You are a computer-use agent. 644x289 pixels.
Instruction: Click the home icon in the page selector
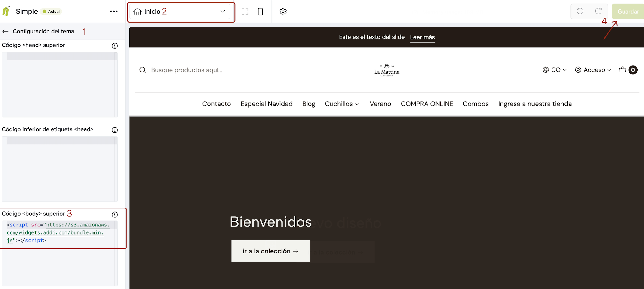point(137,12)
